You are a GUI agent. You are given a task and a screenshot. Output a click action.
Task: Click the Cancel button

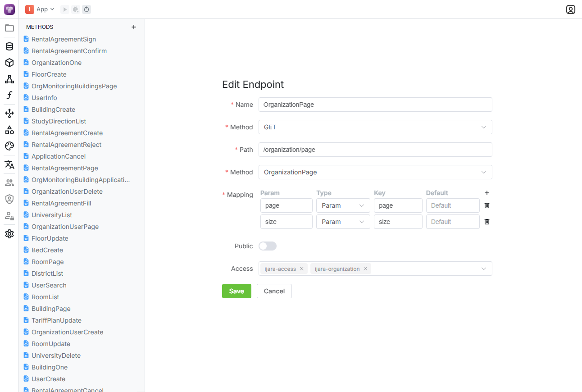[274, 291]
